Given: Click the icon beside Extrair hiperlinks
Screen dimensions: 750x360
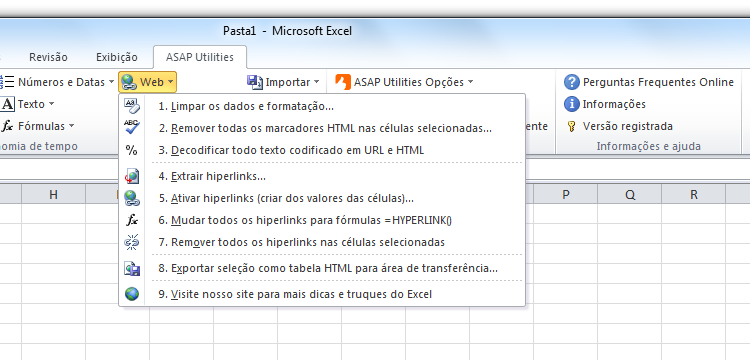Looking at the screenshot, I should click(x=132, y=176).
